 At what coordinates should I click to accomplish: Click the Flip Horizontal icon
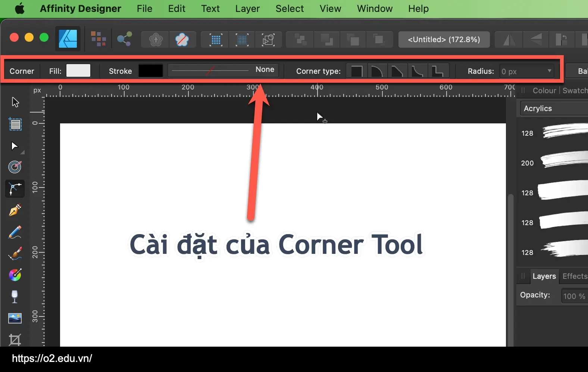(509, 40)
